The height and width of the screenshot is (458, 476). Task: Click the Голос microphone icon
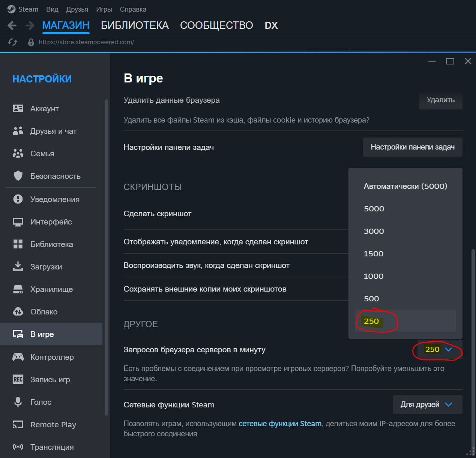pyautogui.click(x=18, y=402)
